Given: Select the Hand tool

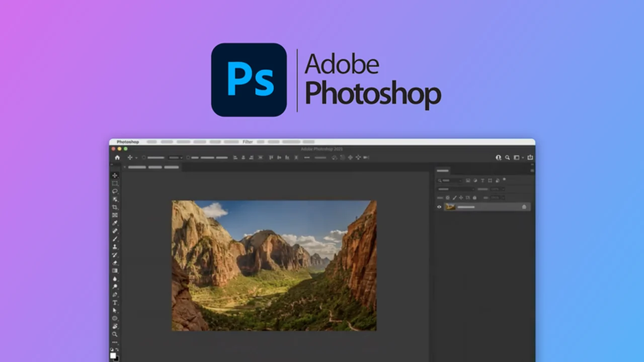Looking at the screenshot, I should [x=115, y=326].
